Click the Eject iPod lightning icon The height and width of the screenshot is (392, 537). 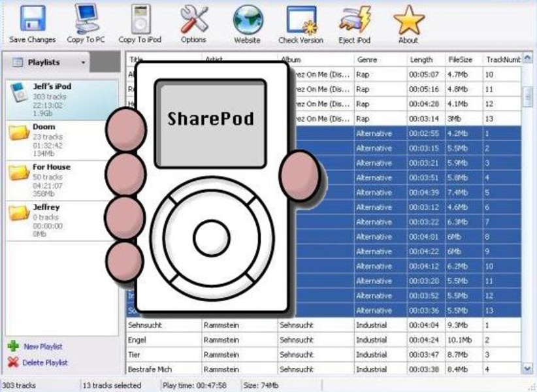tap(355, 20)
